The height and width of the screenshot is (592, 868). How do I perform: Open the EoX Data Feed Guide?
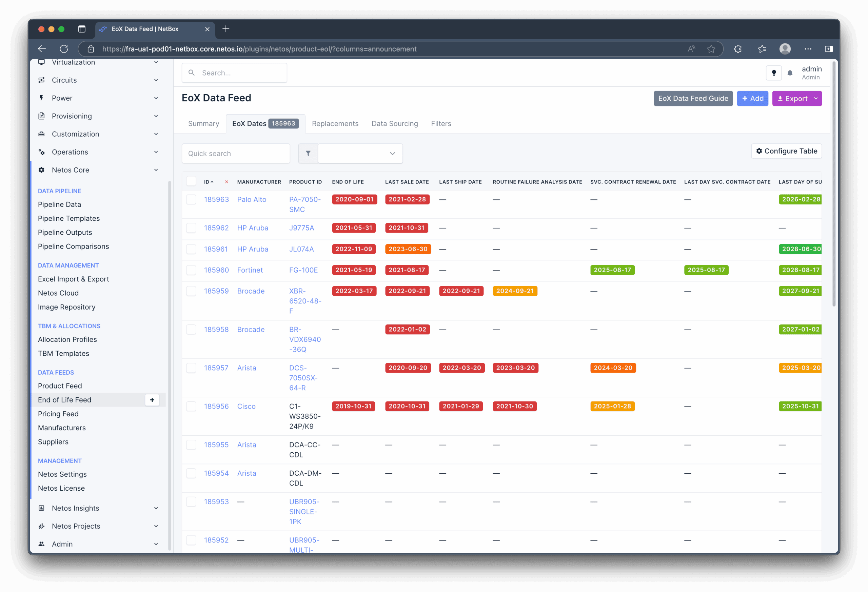pos(693,99)
